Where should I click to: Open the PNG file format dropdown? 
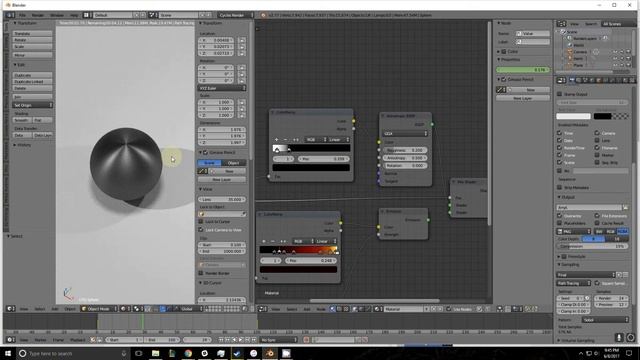[574, 231]
